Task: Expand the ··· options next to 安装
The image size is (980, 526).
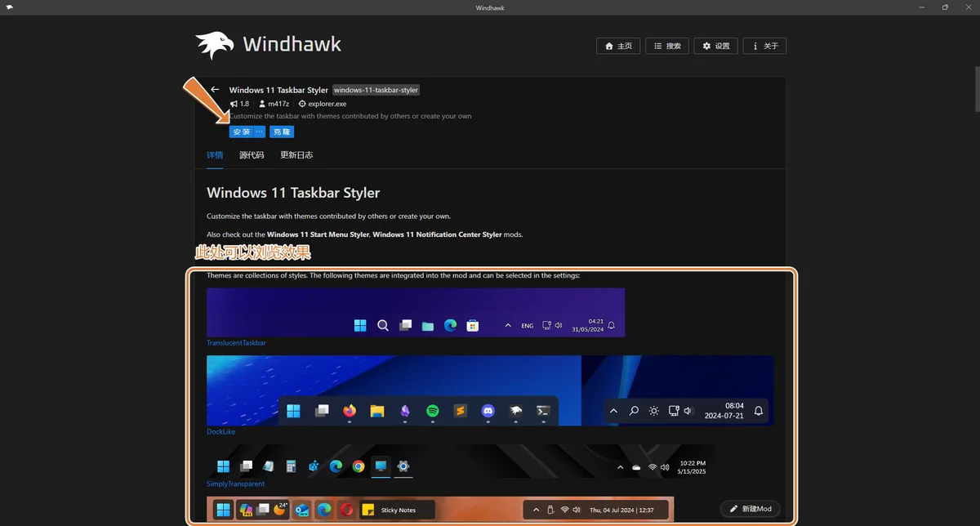Action: point(260,131)
